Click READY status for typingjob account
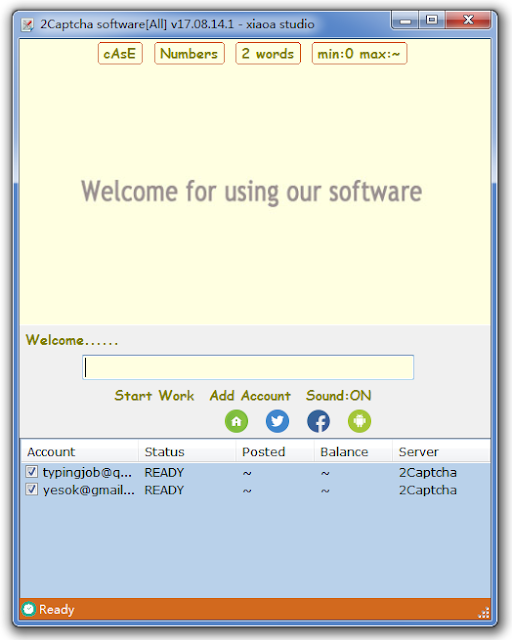 [x=164, y=472]
